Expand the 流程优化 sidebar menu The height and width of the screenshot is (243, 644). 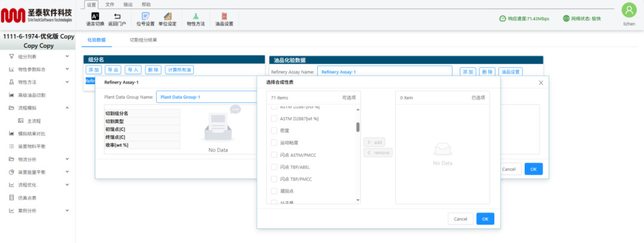point(67,185)
